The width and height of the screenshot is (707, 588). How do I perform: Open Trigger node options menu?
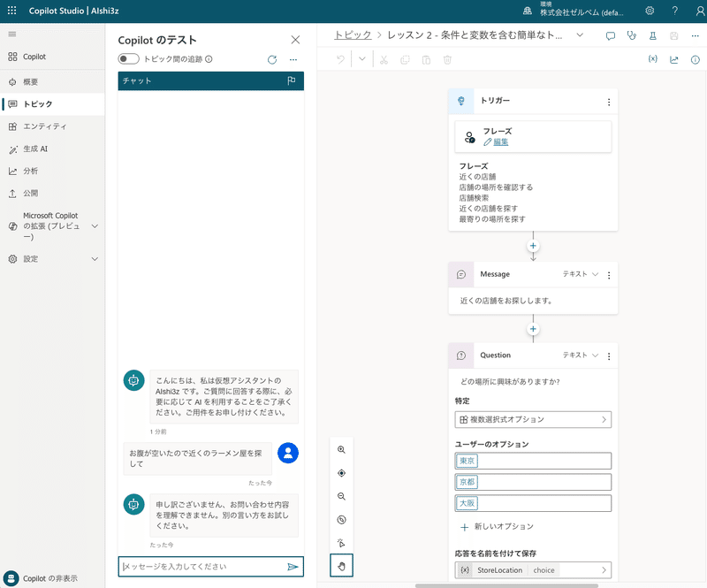[x=609, y=103]
